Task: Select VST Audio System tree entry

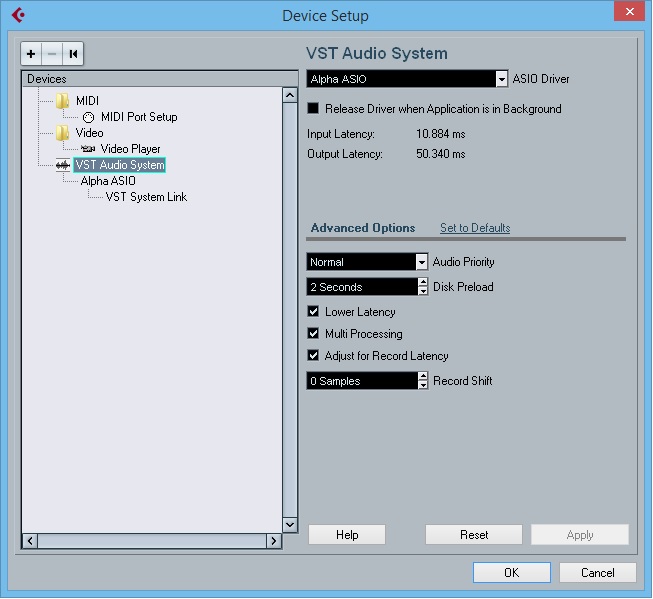Action: click(x=120, y=165)
